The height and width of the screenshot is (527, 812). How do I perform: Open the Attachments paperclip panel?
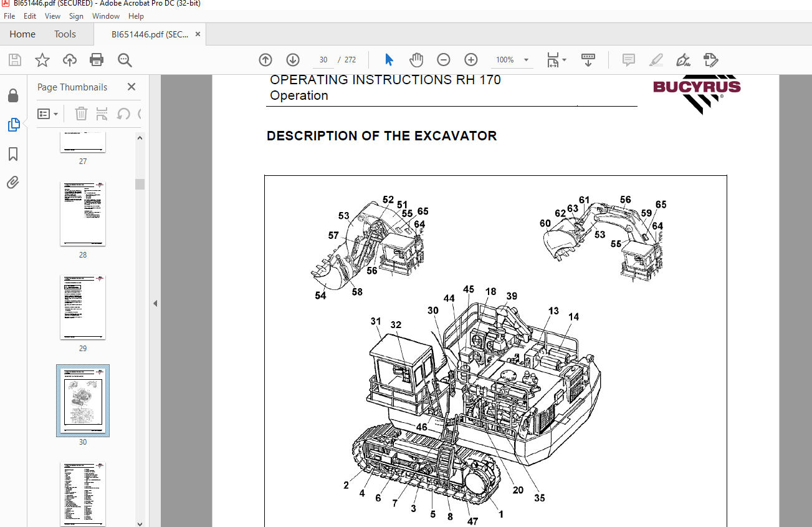13,183
